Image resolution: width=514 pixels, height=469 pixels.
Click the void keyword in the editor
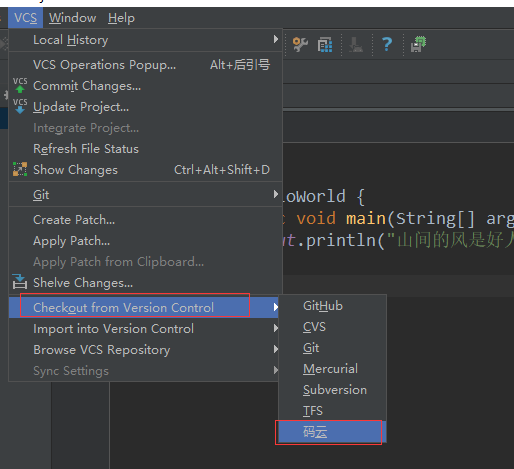click(316, 219)
